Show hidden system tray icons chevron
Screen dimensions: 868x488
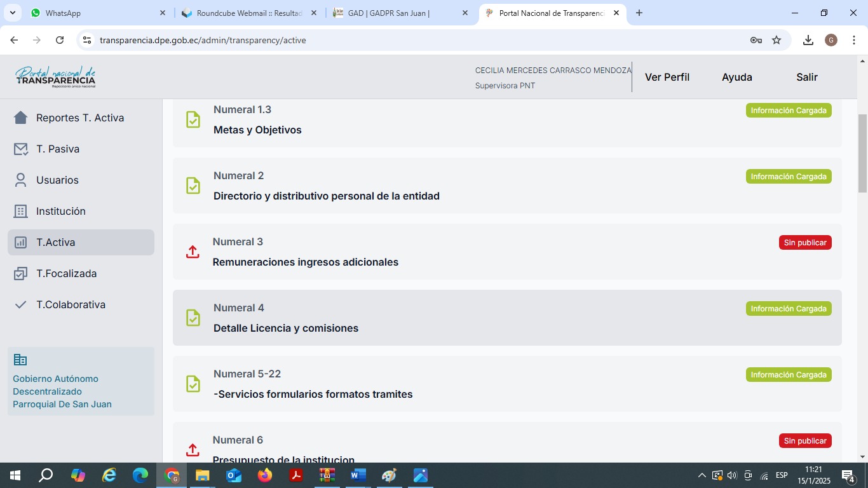coord(702,475)
